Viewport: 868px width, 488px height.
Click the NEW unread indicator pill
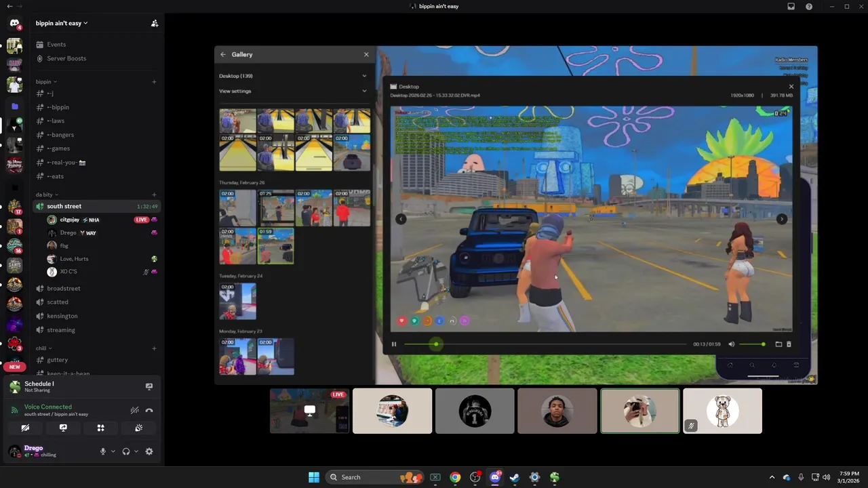tap(15, 367)
